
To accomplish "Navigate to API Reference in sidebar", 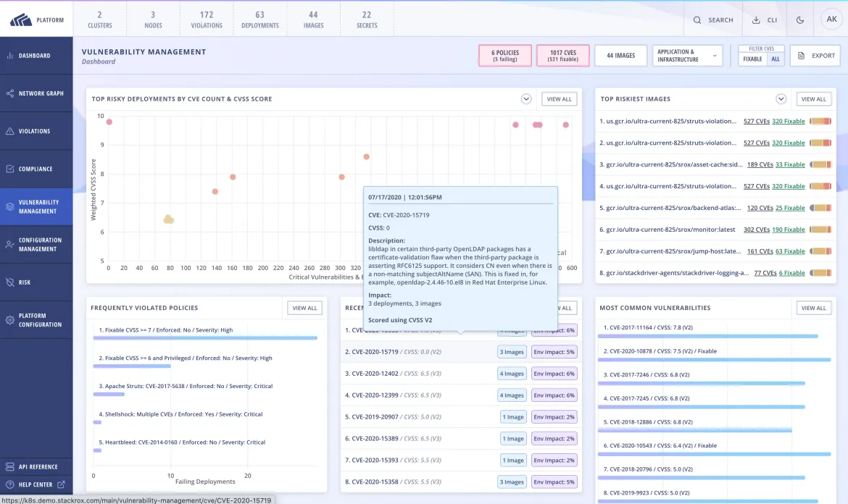I will (10, 466).
